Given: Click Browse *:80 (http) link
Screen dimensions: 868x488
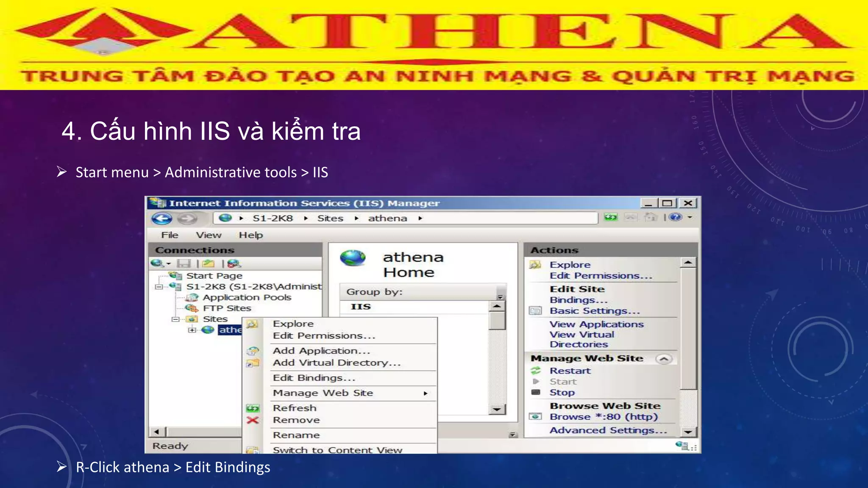Looking at the screenshot, I should [x=604, y=417].
